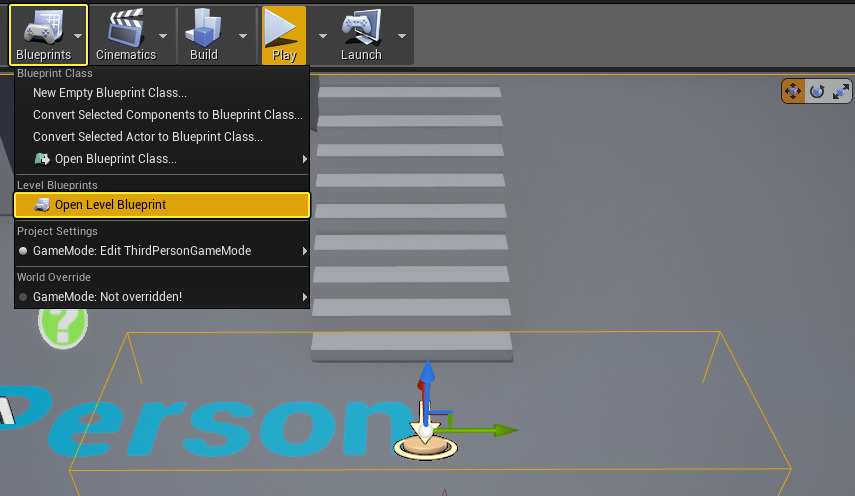Expand the Not overridden submenu arrow
Screen dimensions: 855x496
(305, 297)
